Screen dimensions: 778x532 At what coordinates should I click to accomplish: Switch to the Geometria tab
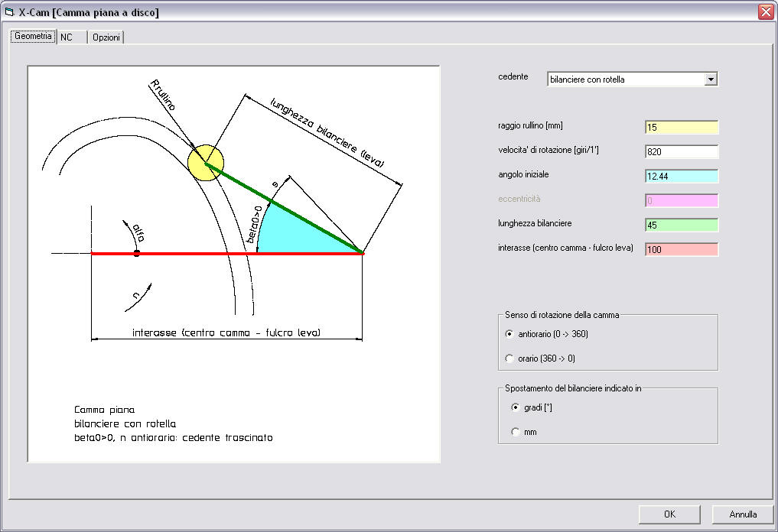click(33, 36)
